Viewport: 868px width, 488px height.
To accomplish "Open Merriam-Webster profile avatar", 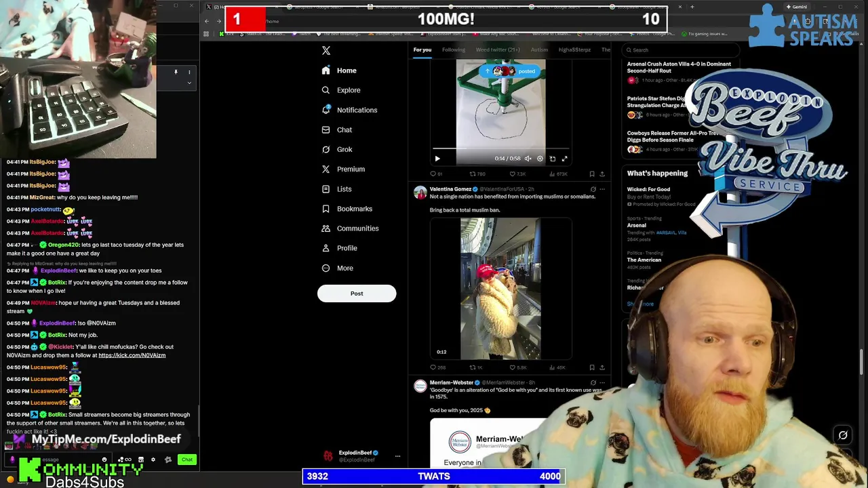I will click(x=420, y=386).
